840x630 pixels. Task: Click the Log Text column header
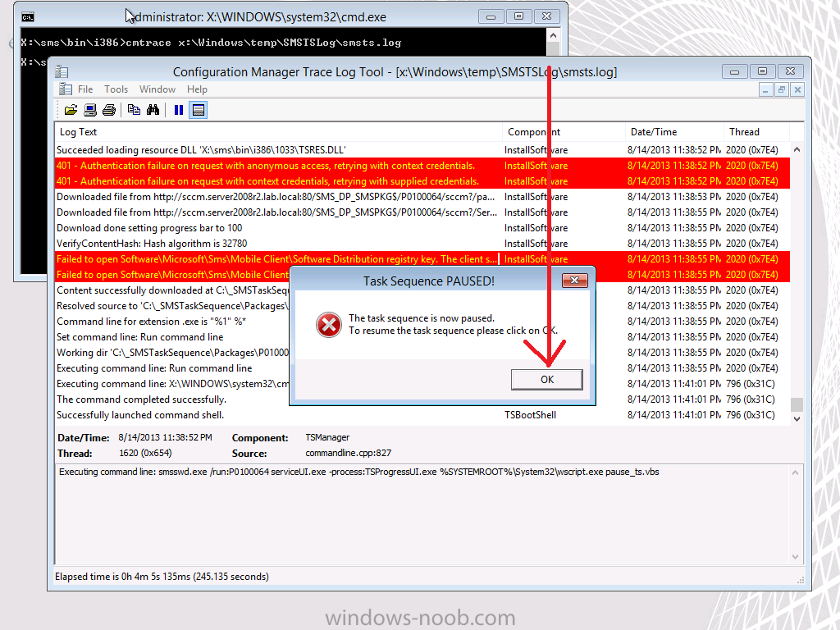click(278, 132)
